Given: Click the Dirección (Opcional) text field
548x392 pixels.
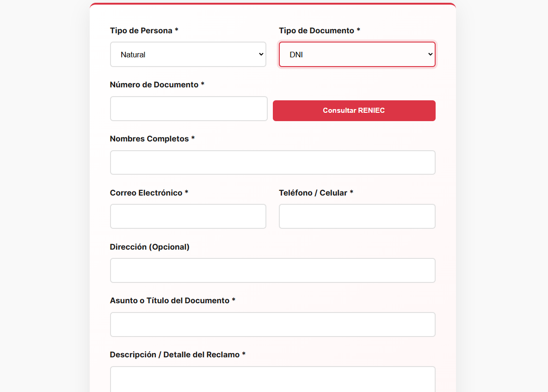Looking at the screenshot, I should coord(272,270).
